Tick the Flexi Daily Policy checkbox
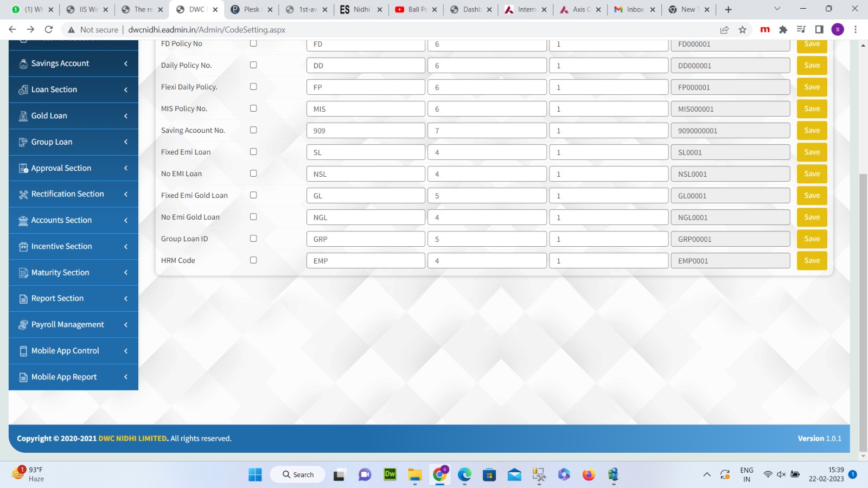Image resolution: width=868 pixels, height=488 pixels. (253, 87)
